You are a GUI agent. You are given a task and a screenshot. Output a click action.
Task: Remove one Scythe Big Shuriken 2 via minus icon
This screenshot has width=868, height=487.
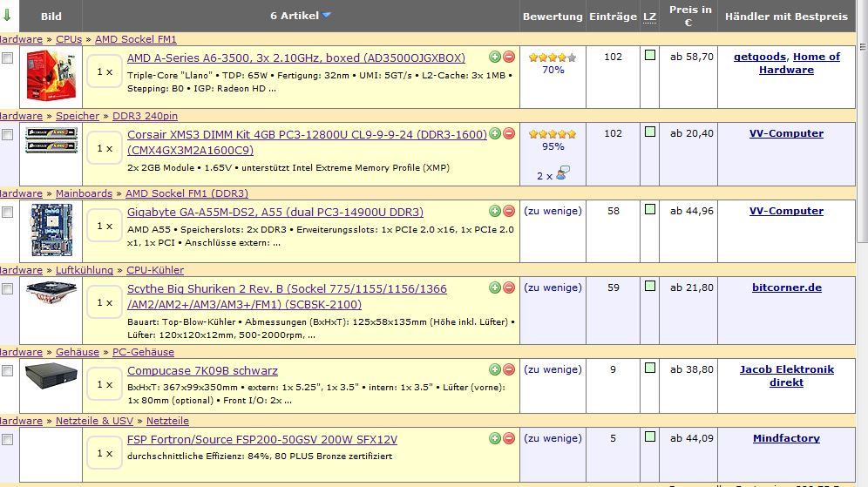click(x=509, y=287)
